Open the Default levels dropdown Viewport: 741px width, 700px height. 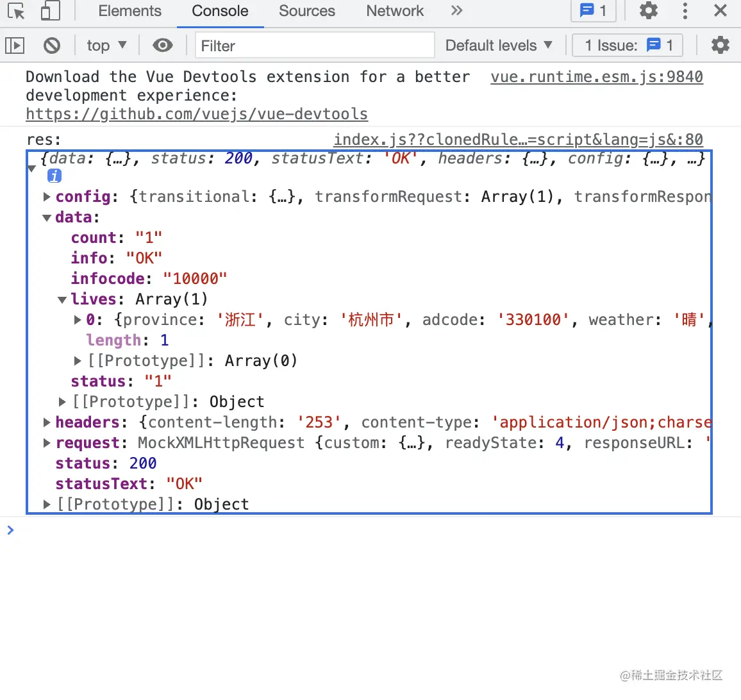499,46
